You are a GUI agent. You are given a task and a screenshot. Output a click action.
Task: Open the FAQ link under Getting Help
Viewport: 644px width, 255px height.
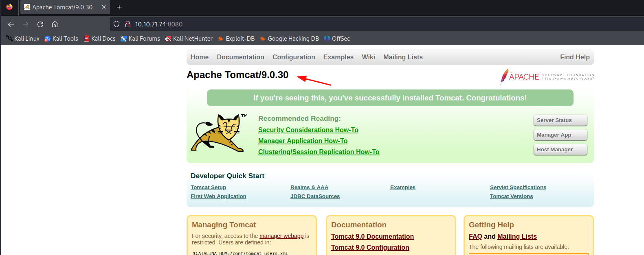[475, 237]
